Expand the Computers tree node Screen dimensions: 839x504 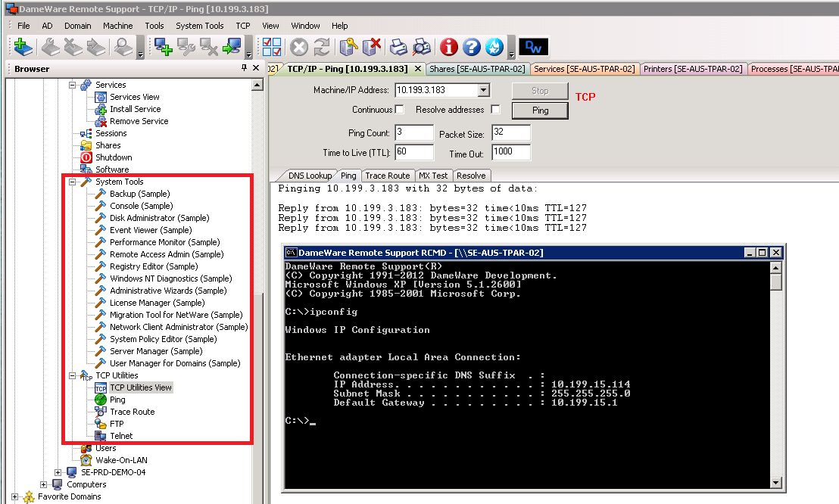[x=43, y=485]
